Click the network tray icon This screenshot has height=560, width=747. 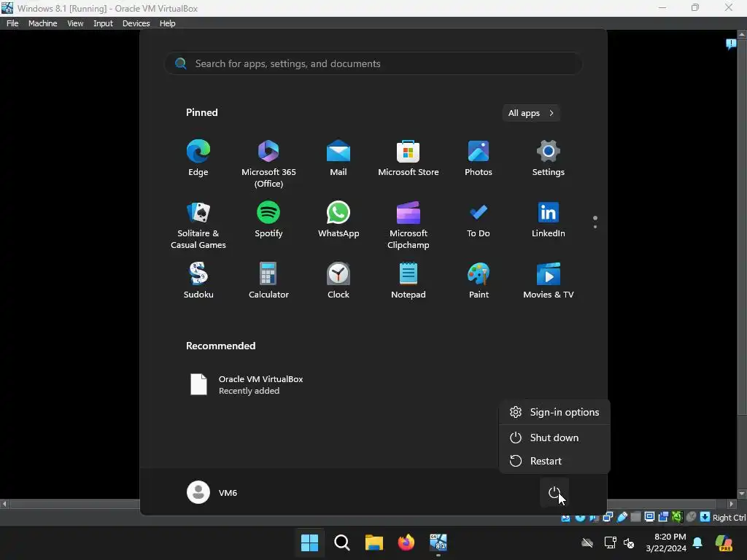coord(611,542)
